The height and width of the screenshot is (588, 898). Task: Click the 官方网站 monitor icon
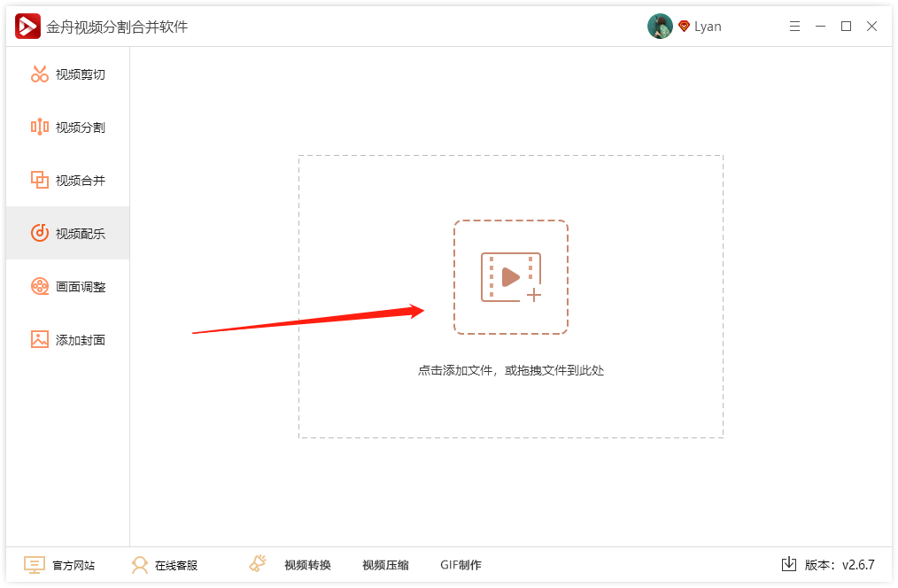(x=35, y=564)
